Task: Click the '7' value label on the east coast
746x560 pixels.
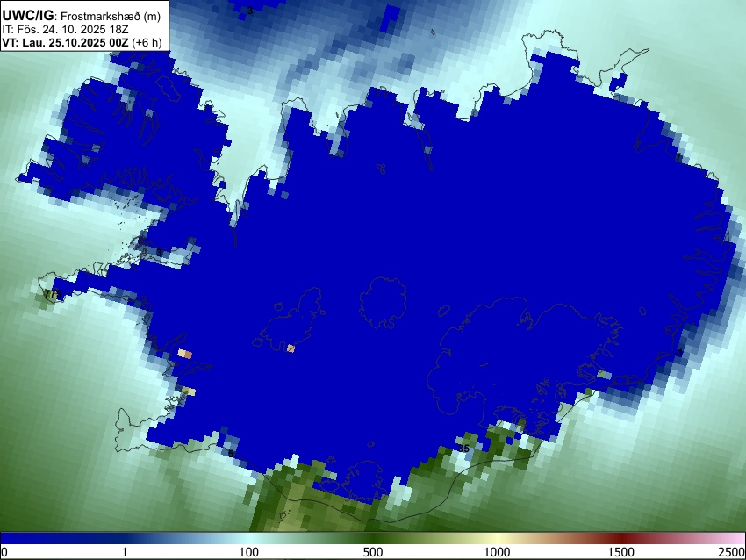Action: tap(678, 157)
